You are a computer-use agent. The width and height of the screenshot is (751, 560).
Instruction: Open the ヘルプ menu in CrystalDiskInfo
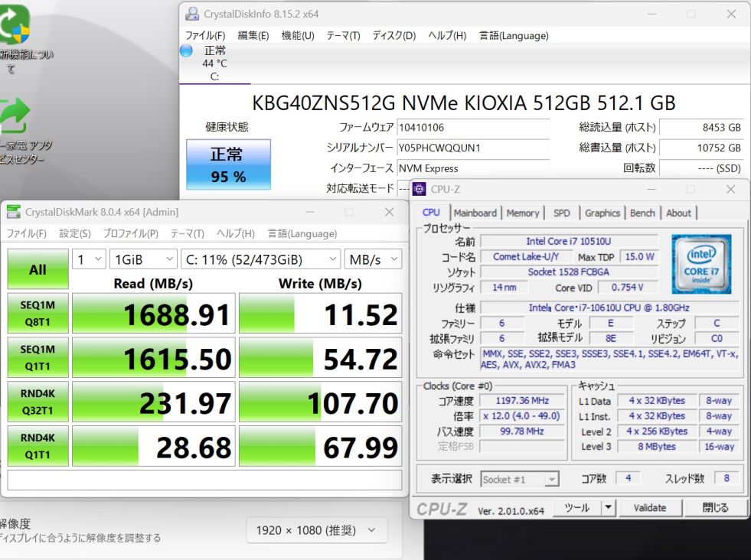(447, 36)
